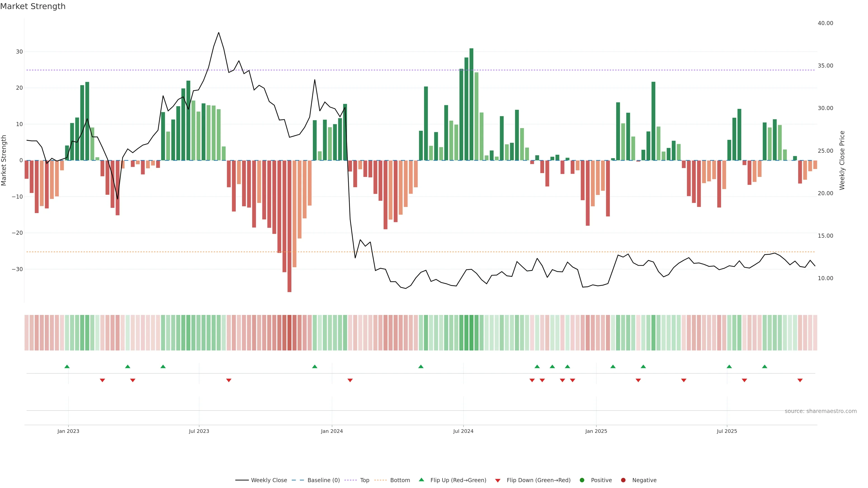Click the green Positive legend dot
Image resolution: width=868 pixels, height=488 pixels.
tap(582, 480)
